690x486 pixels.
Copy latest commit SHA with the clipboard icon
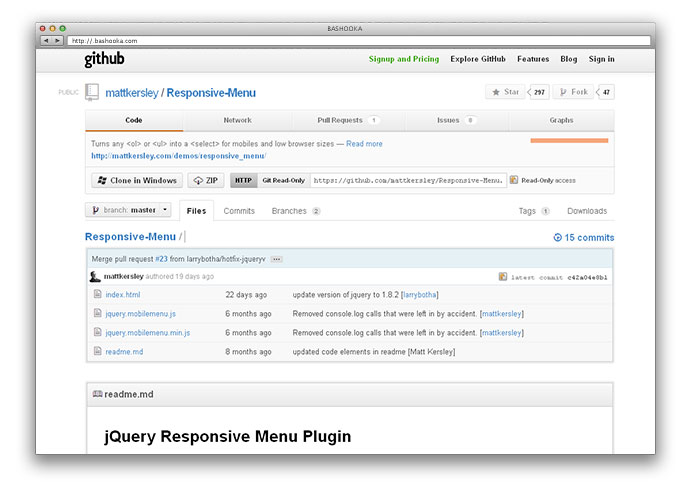click(503, 276)
